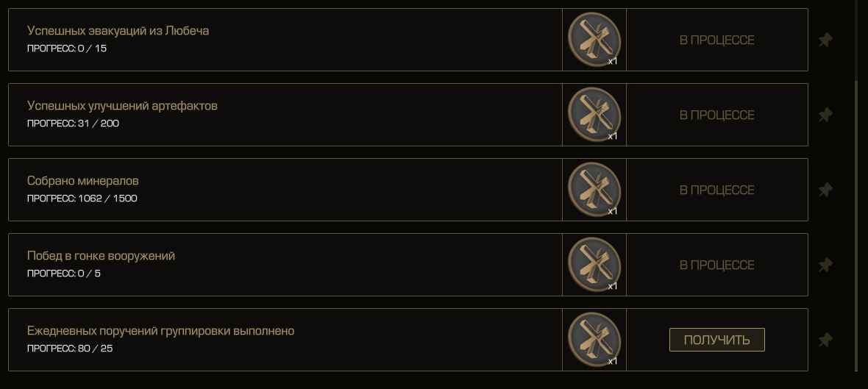Open reward token for artifact upgrades
This screenshot has height=389, width=868.
tap(594, 115)
